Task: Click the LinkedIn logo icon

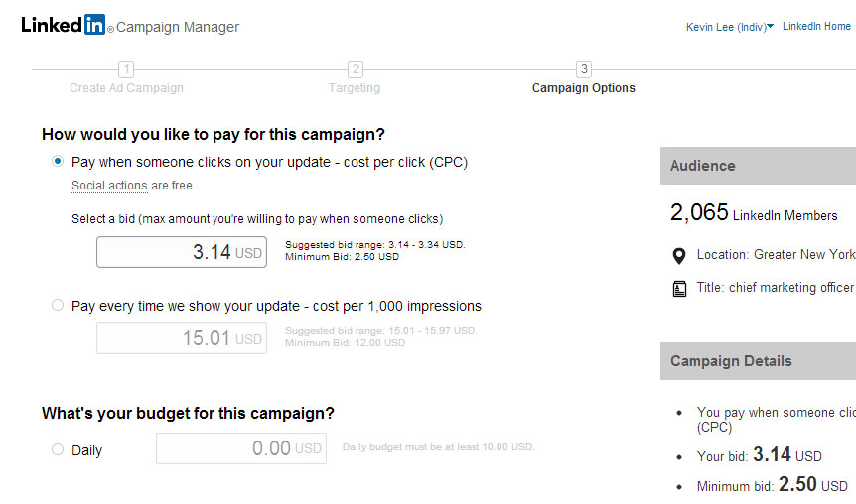Action: [x=64, y=26]
